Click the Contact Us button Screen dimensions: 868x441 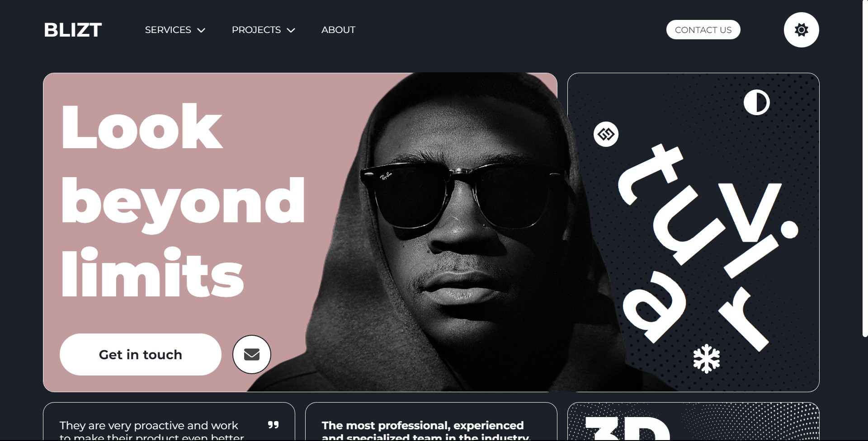tap(703, 30)
